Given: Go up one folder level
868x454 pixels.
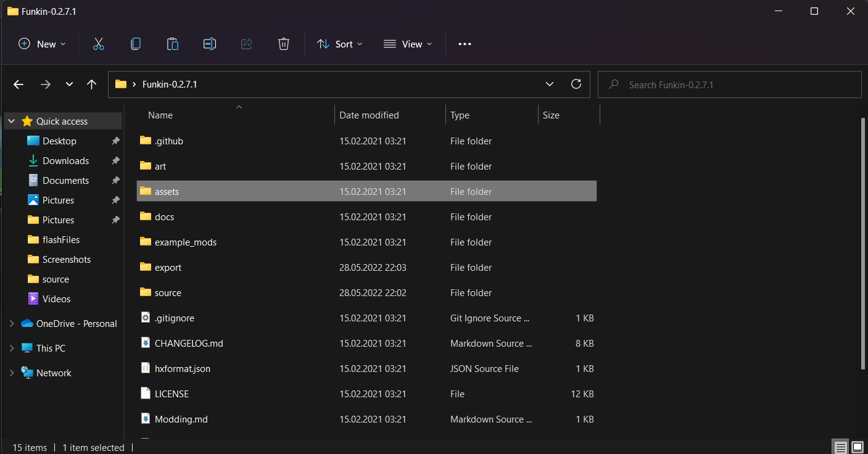Looking at the screenshot, I should pyautogui.click(x=92, y=85).
